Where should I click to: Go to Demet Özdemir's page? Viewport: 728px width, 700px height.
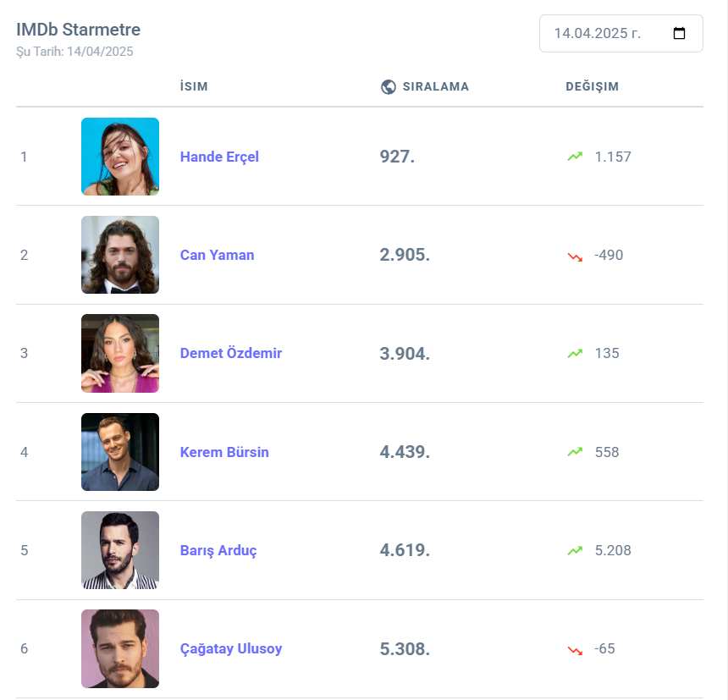pos(230,353)
